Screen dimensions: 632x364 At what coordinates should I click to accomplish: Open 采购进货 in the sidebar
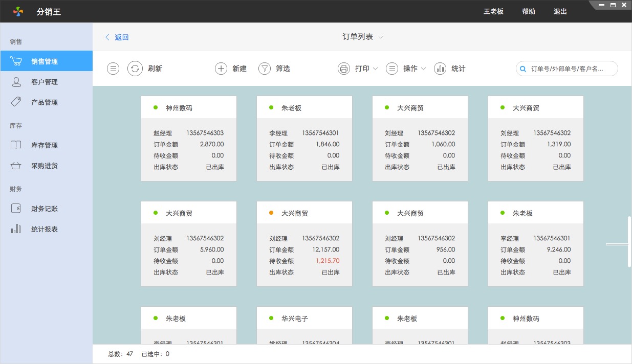[45, 166]
